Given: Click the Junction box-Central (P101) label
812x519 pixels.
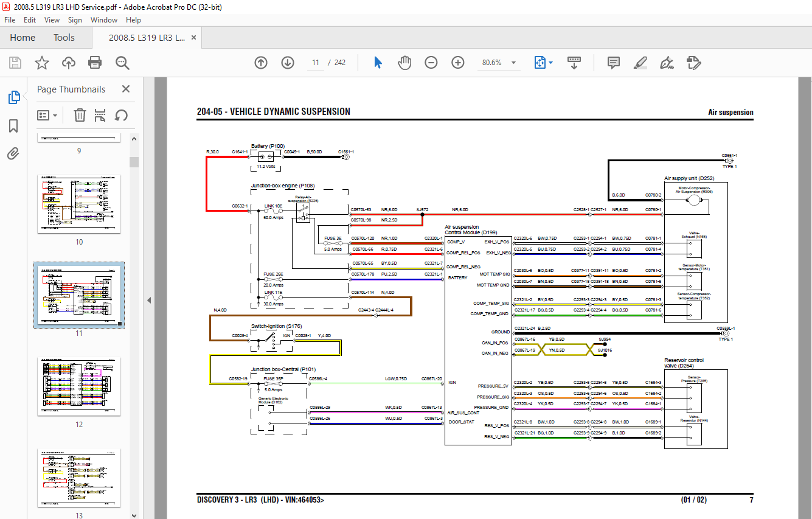Looking at the screenshot, I should [x=283, y=369].
